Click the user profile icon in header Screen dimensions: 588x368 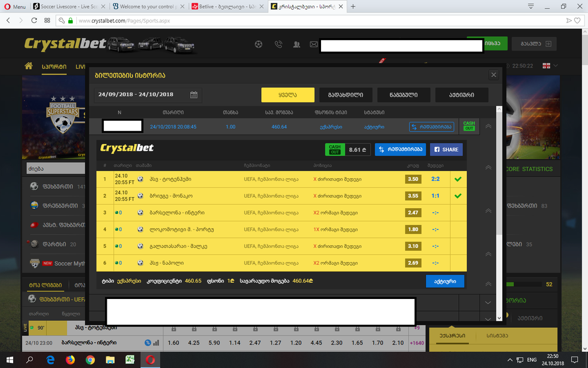296,44
